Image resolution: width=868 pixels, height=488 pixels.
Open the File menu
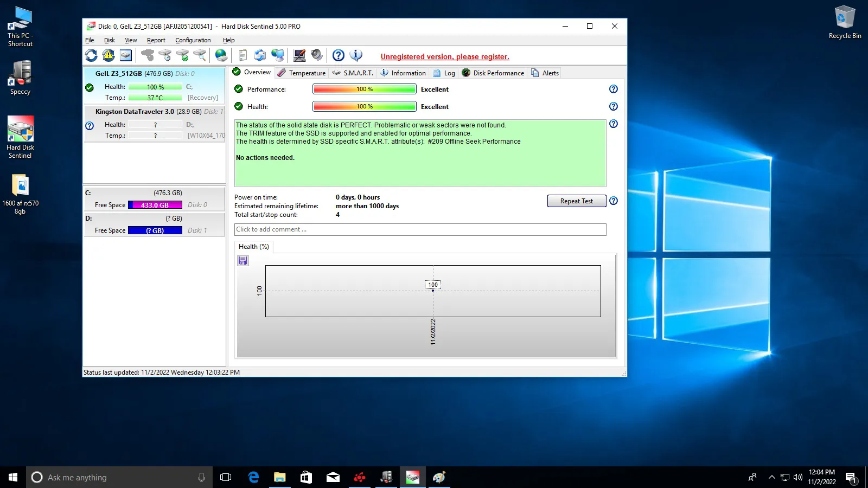tap(90, 40)
